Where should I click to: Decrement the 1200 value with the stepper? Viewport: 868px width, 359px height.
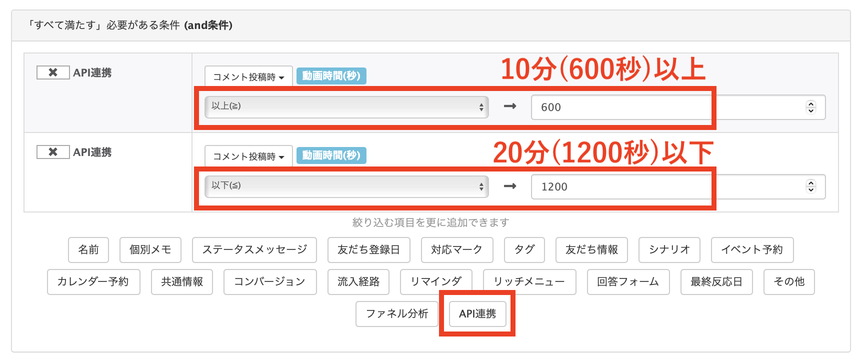(x=811, y=189)
